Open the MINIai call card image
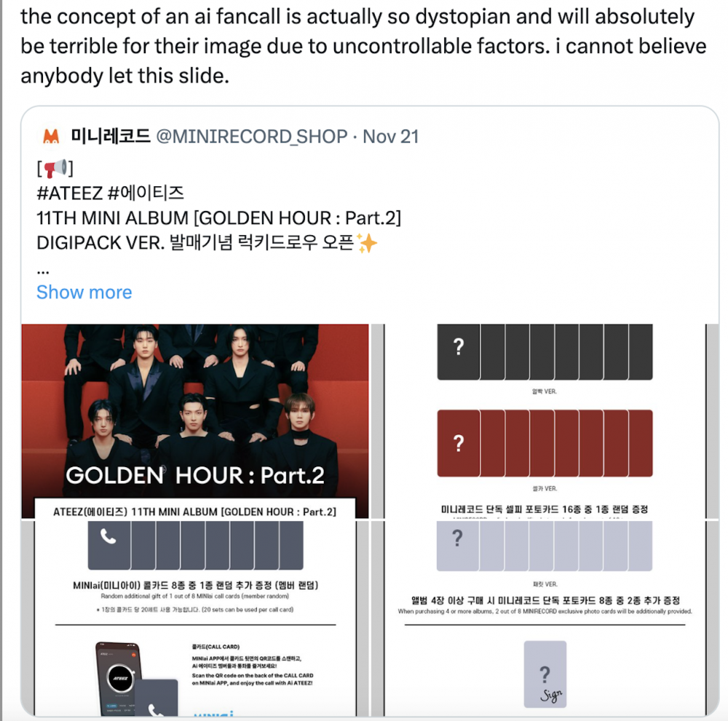The image size is (728, 721). [195, 618]
